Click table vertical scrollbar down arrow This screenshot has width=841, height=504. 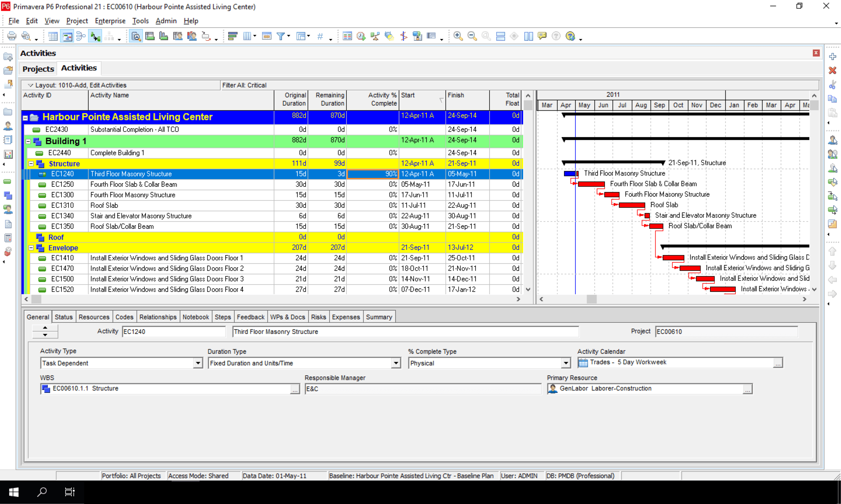[x=528, y=290]
